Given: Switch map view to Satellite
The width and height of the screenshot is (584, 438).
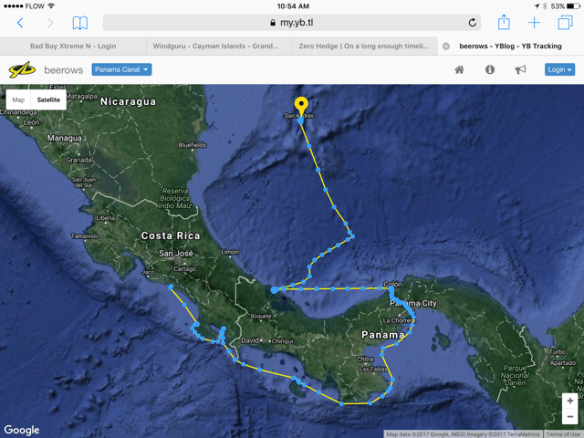Looking at the screenshot, I should [x=48, y=100].
